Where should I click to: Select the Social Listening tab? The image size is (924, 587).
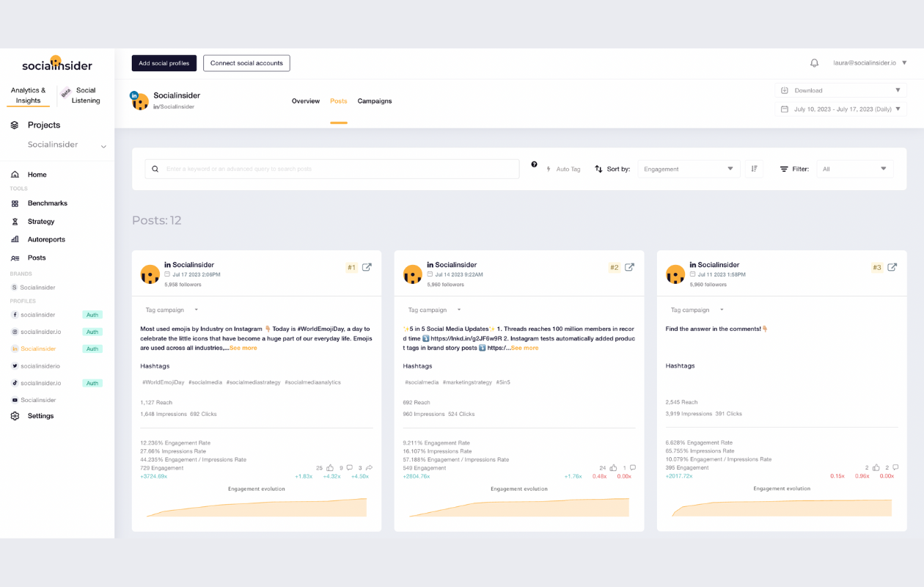click(86, 95)
